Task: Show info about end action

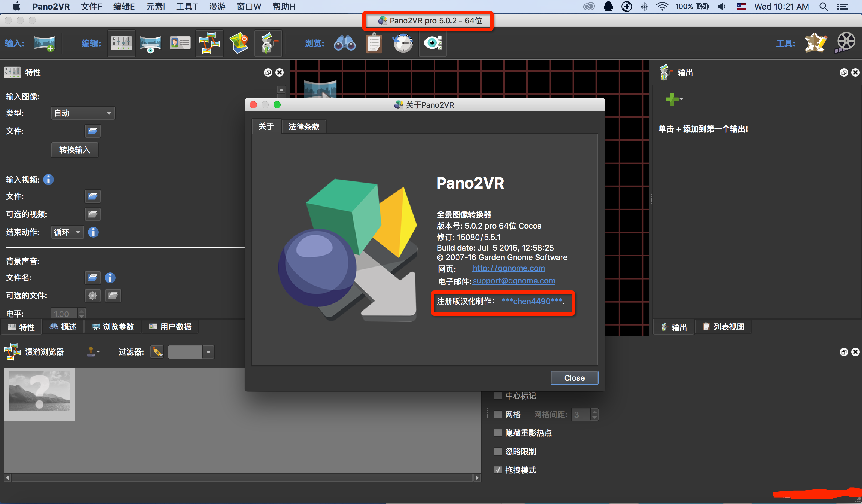Action: pos(93,232)
